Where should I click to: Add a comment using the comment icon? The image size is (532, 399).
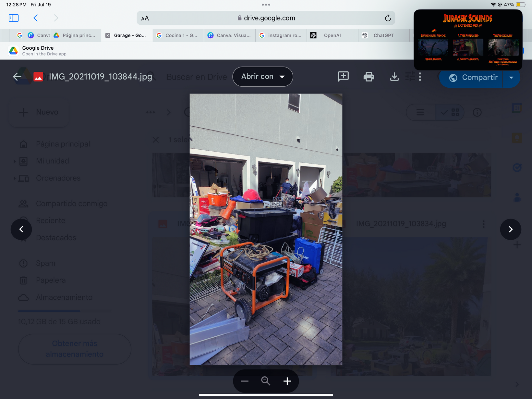343,77
